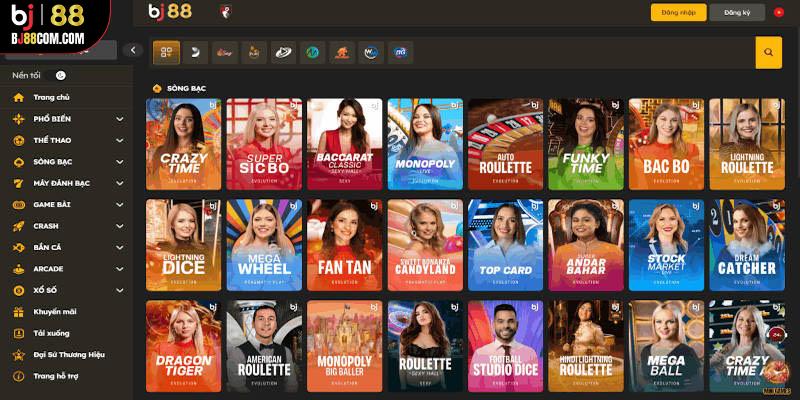The height and width of the screenshot is (400, 800).
Task: Filter games by the Sexy provider logo
Action: click(x=225, y=53)
